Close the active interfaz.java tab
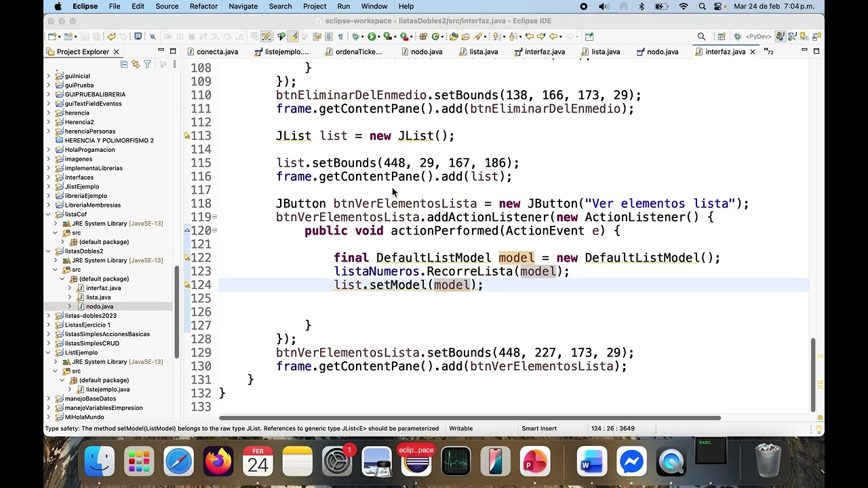The height and width of the screenshot is (488, 868). [x=752, y=52]
